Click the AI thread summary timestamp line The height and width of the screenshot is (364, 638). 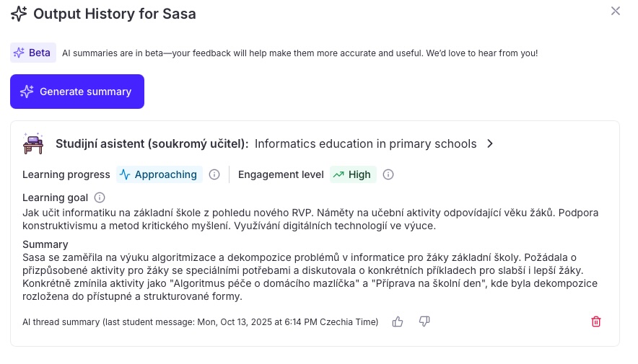(x=200, y=321)
